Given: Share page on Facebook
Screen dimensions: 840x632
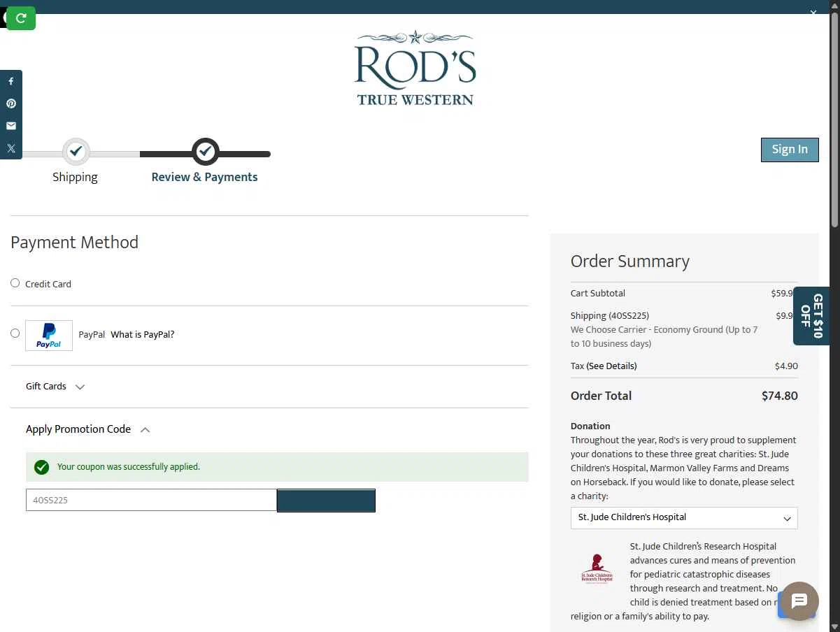Looking at the screenshot, I should [11, 81].
